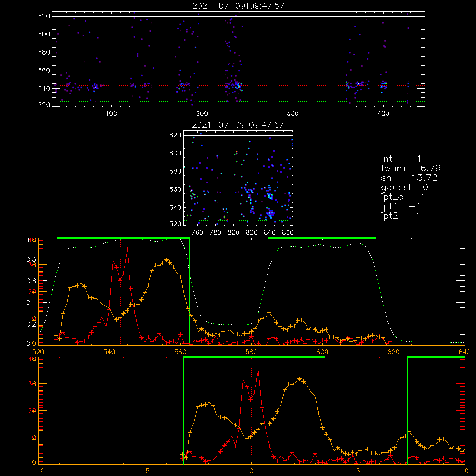Click x-axis label 780 of the middle panel
476x476 pixels.
tap(216, 233)
